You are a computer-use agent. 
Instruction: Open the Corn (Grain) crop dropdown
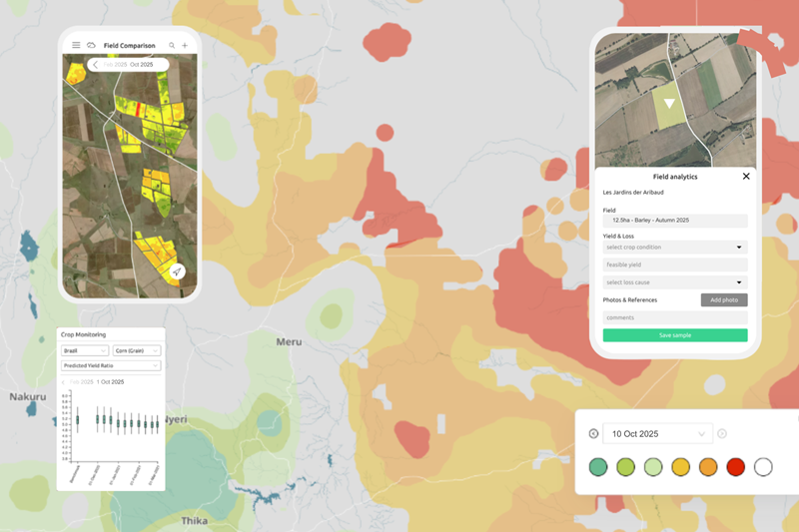(x=137, y=350)
